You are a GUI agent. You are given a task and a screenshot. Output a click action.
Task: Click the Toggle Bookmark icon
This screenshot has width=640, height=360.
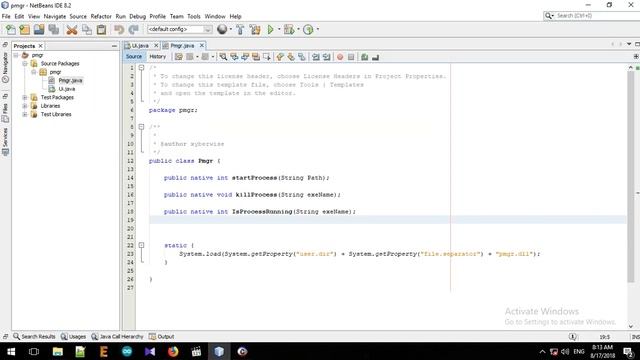coord(302,57)
